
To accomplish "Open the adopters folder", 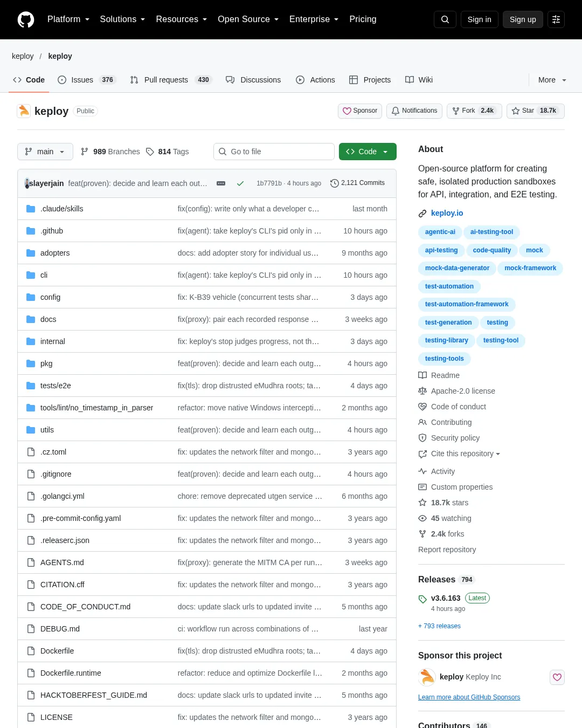I will [x=55, y=253].
